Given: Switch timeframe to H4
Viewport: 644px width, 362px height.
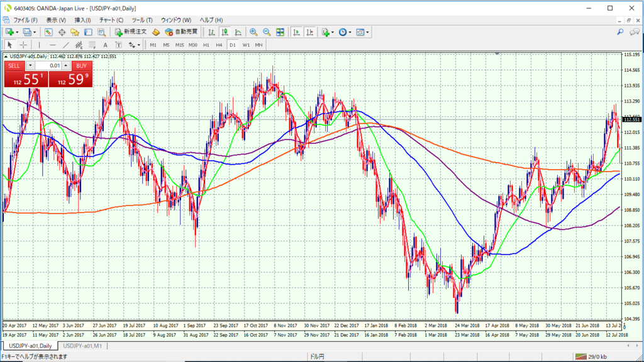Looking at the screenshot, I should pyautogui.click(x=219, y=45).
